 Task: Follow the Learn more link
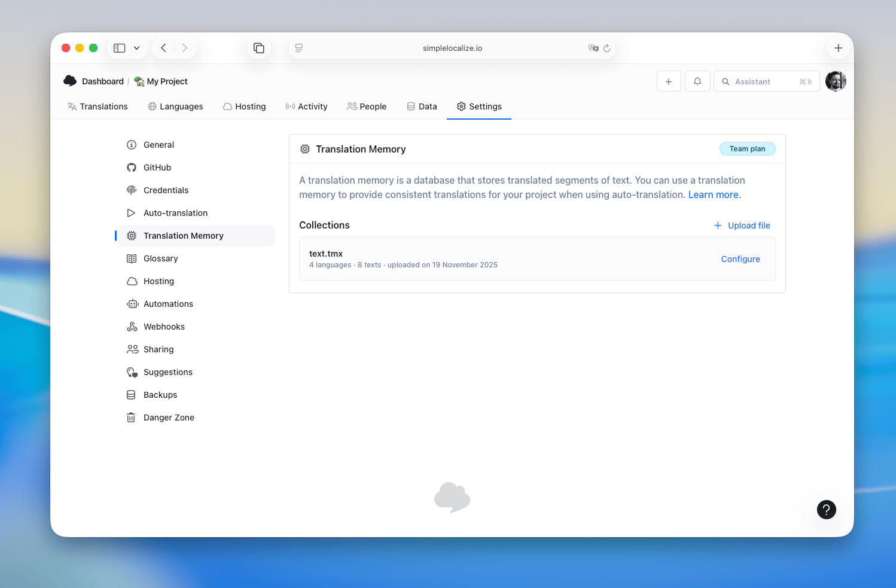(x=713, y=194)
